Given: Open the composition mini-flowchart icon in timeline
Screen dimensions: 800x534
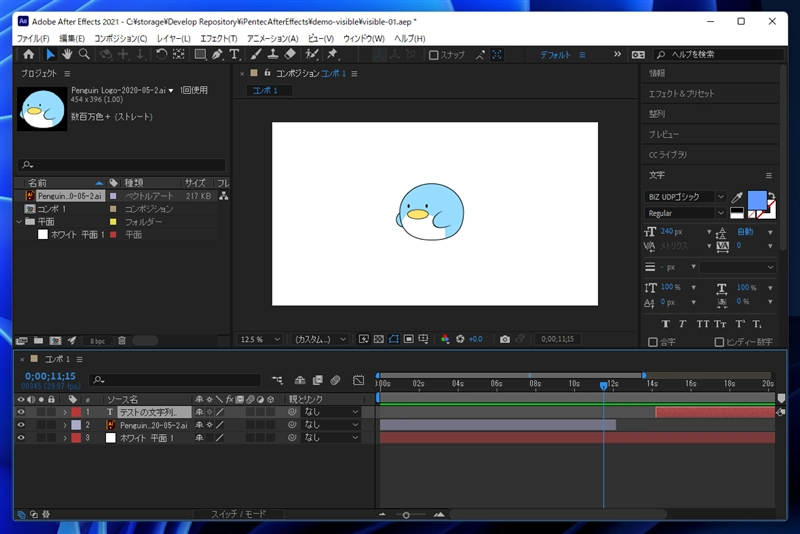Looking at the screenshot, I should tap(277, 380).
